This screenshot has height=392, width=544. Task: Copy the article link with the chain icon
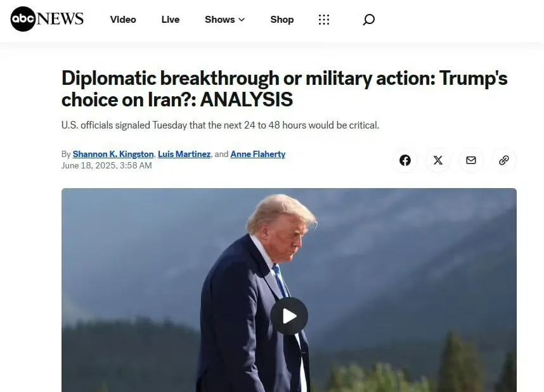click(x=504, y=160)
